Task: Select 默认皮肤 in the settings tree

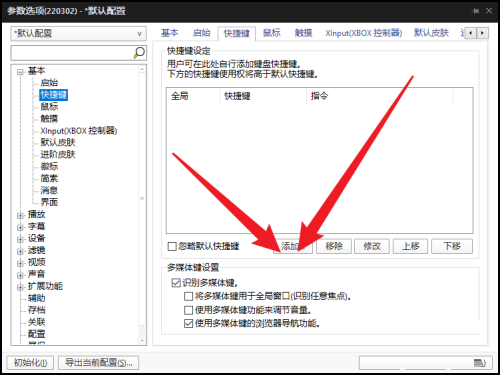Action: (x=58, y=142)
